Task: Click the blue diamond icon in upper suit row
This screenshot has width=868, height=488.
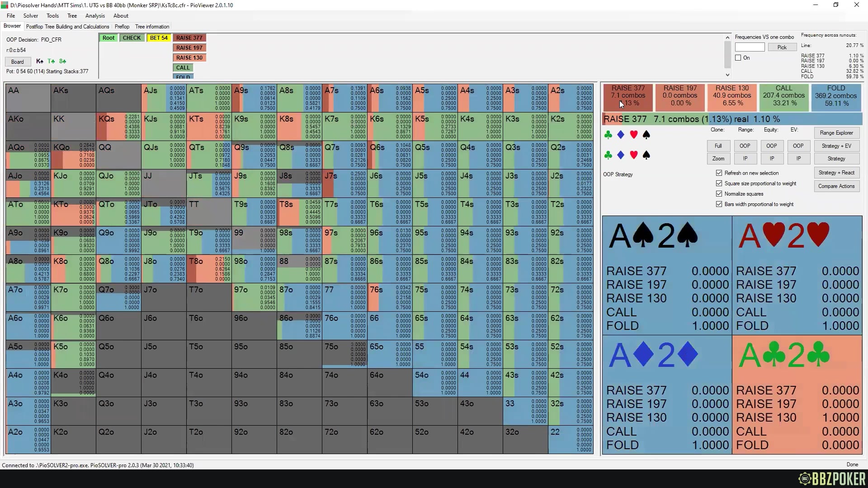Action: click(x=621, y=135)
